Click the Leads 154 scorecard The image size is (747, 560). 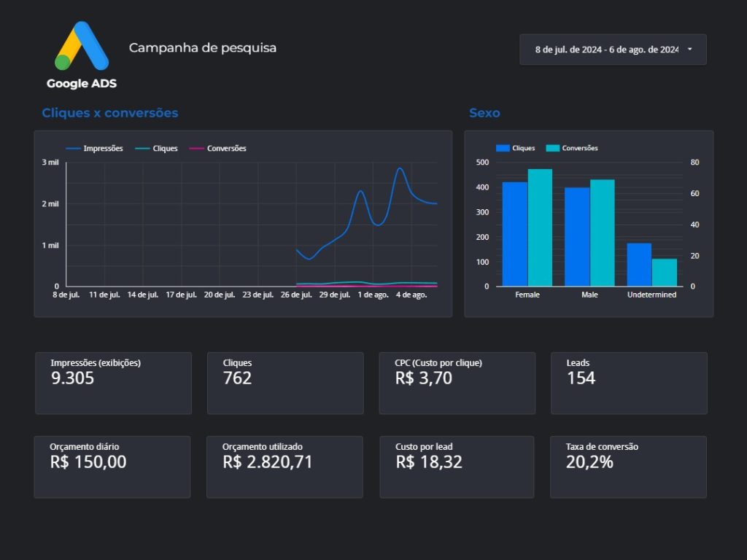(628, 383)
